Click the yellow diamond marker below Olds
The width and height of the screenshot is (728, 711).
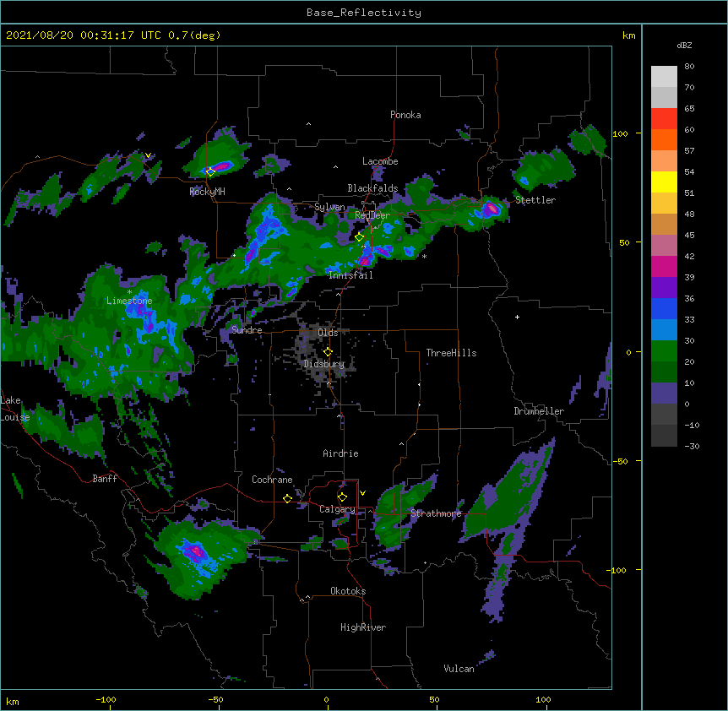pyautogui.click(x=328, y=352)
